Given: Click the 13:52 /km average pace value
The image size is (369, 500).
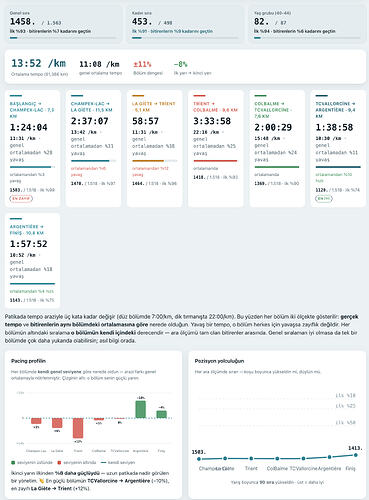Looking at the screenshot, I should click(x=39, y=63).
